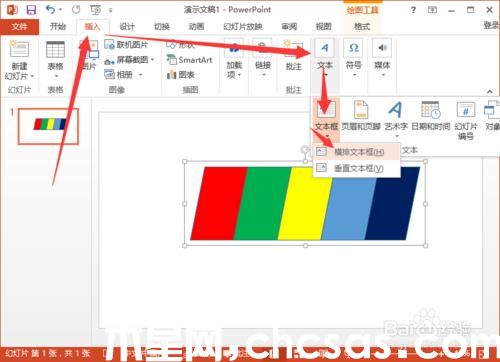Open the File (文件) tab
500x362 pixels.
tap(19, 26)
